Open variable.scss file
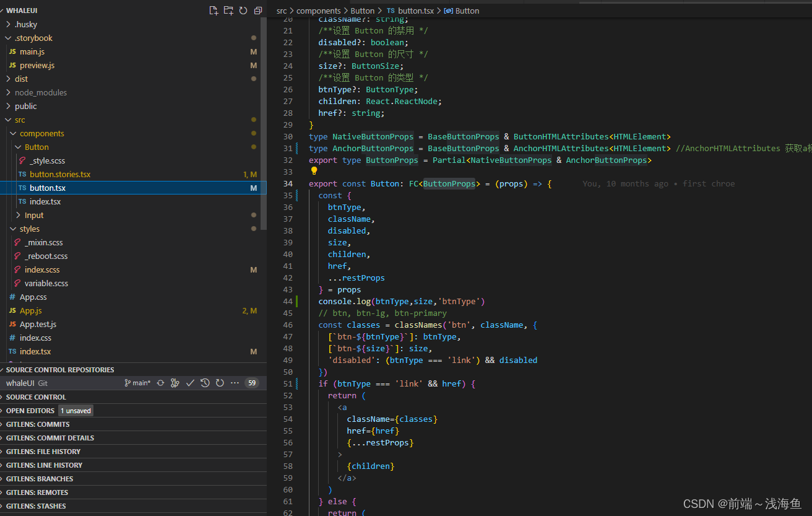Screen dimensions: 812x516 (133, 283)
